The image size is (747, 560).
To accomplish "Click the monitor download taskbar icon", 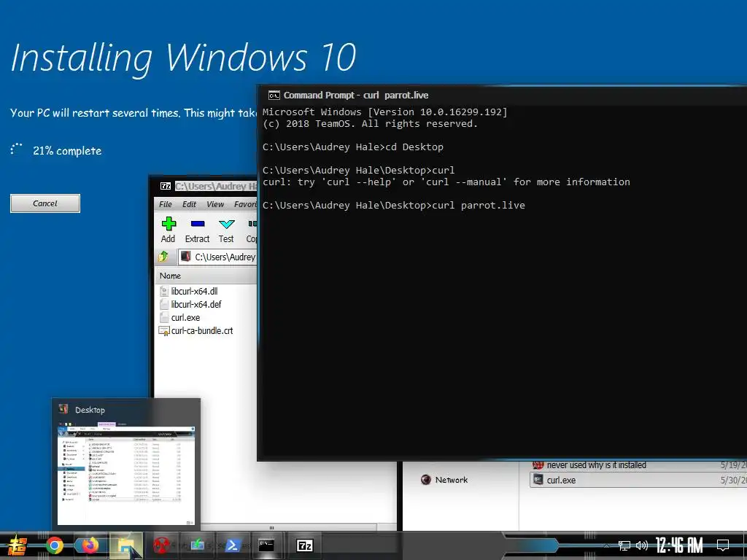I will [x=197, y=545].
